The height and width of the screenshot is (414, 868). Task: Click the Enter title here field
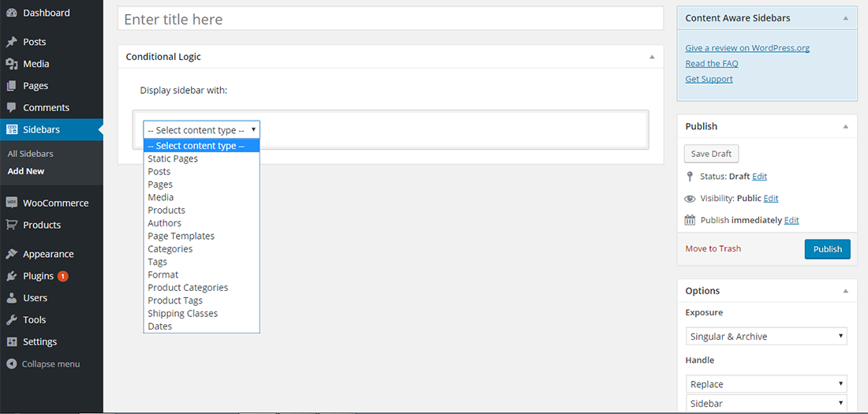(x=391, y=19)
